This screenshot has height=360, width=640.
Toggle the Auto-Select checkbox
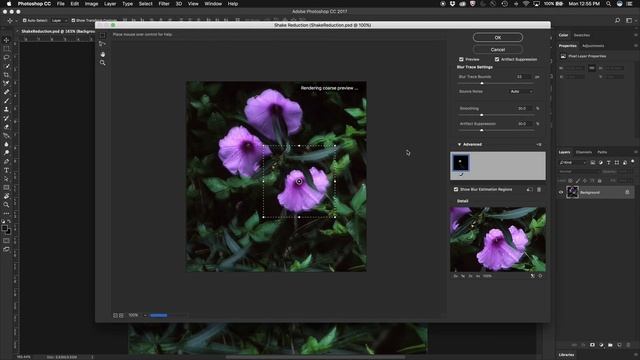(24, 20)
